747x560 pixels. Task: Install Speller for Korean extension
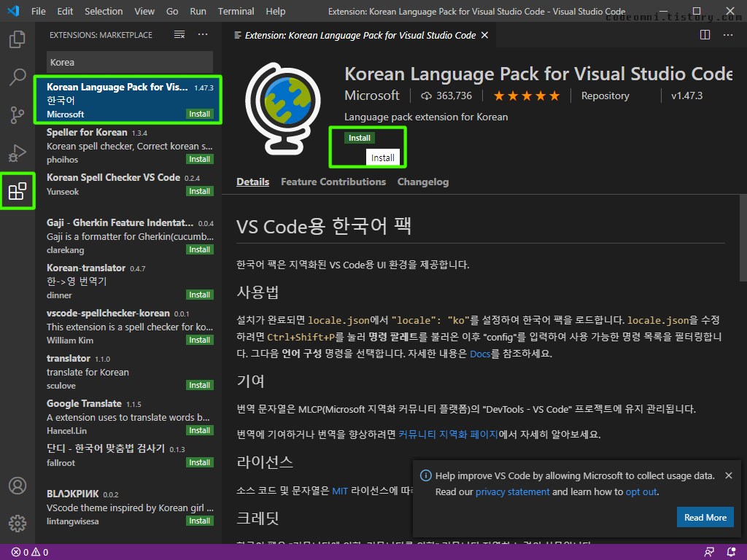(199, 159)
